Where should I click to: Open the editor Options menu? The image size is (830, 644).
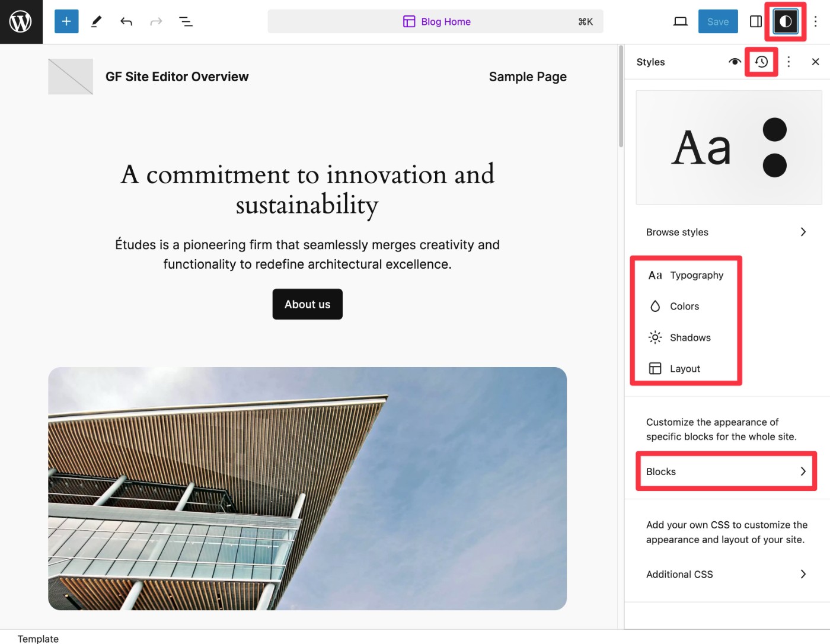coord(816,22)
